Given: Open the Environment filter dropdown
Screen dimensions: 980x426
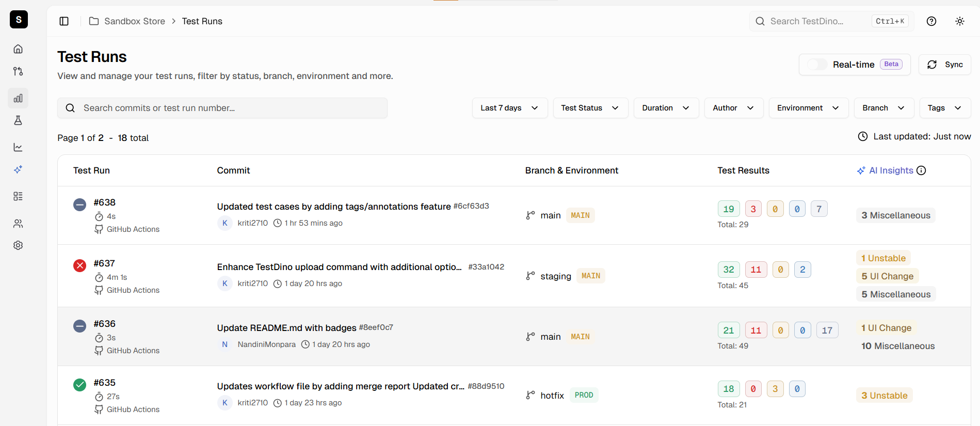Looking at the screenshot, I should (x=808, y=108).
